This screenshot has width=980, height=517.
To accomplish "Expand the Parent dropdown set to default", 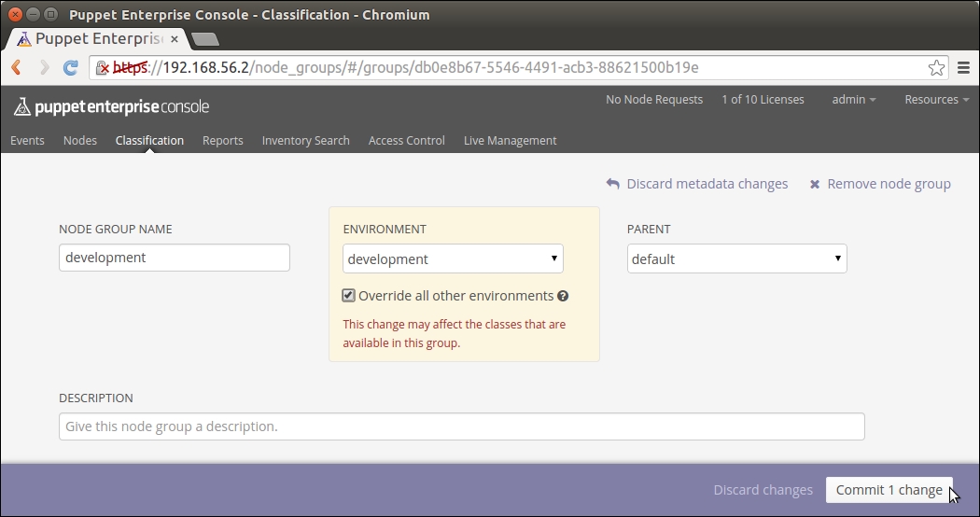I will pos(736,259).
